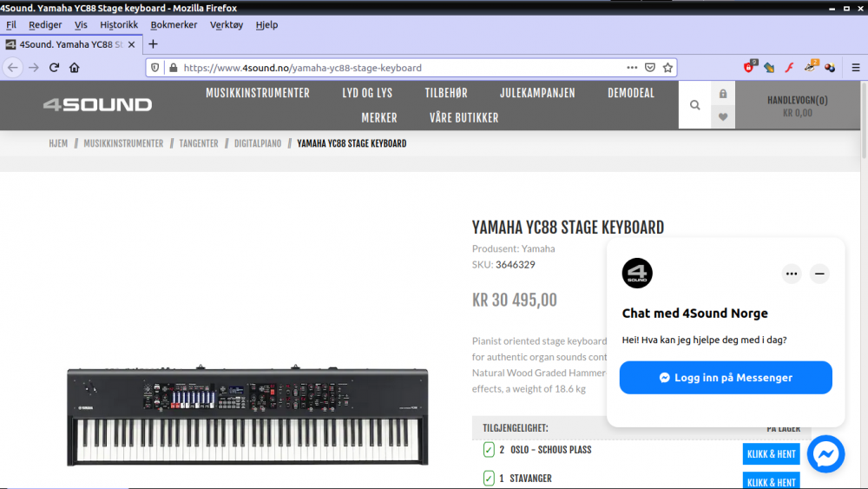Viewport: 868px width, 489px height.
Task: Open a new tab with the plus button
Action: (154, 44)
